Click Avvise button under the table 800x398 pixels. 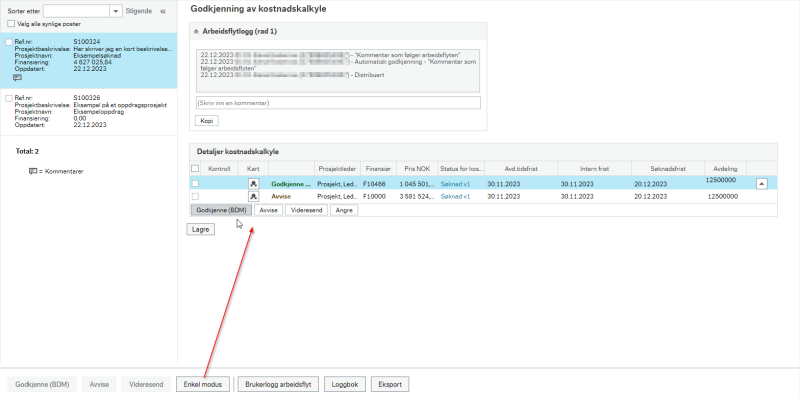click(x=268, y=210)
